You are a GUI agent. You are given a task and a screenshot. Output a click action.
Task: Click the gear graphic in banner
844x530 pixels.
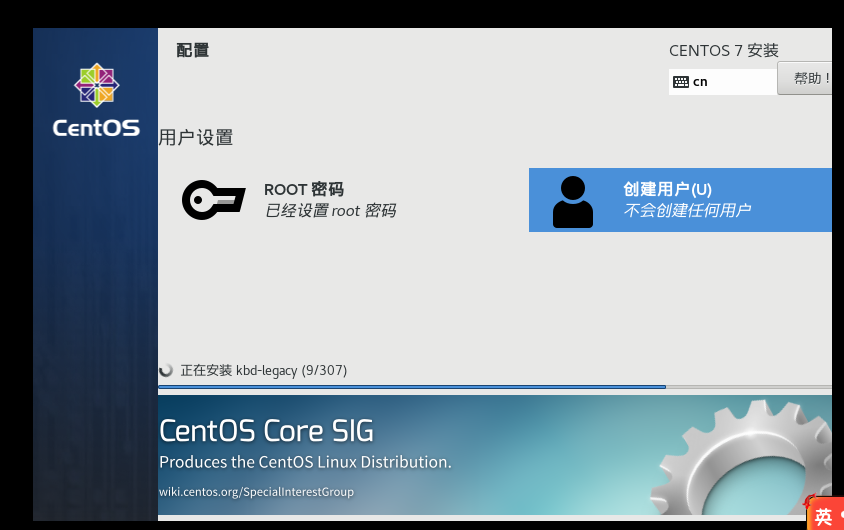coord(741,457)
